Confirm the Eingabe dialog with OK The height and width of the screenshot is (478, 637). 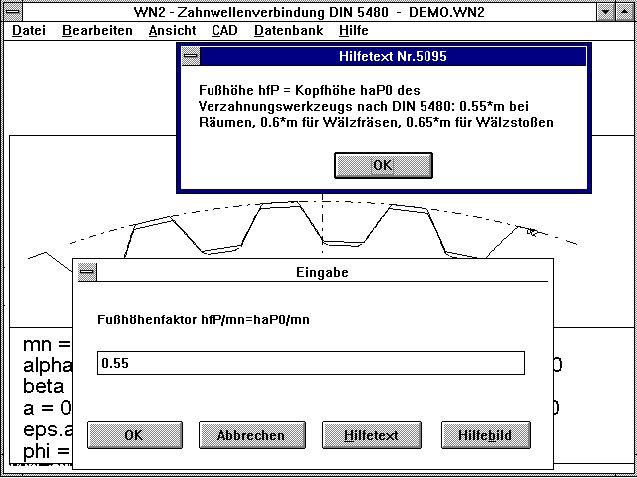(x=133, y=435)
